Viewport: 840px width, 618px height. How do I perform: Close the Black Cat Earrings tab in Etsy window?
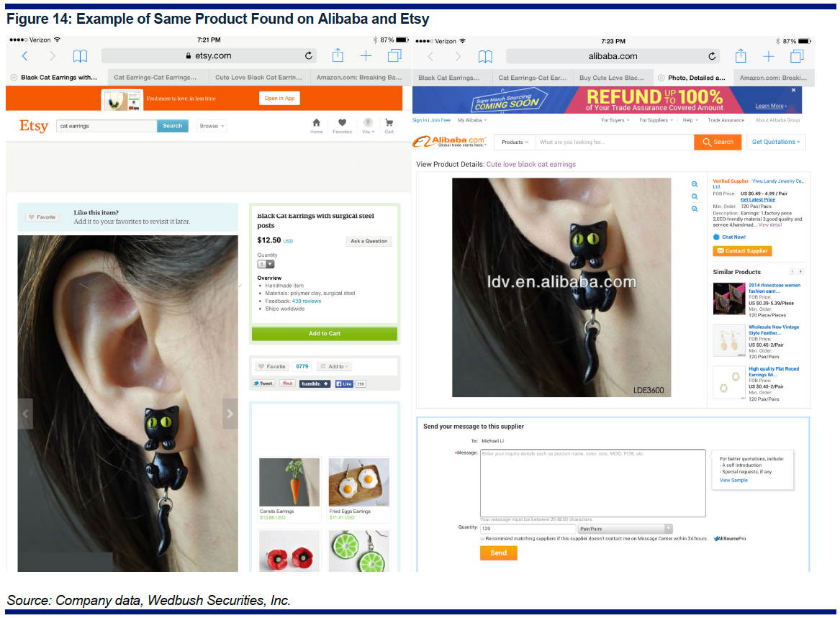[x=14, y=78]
